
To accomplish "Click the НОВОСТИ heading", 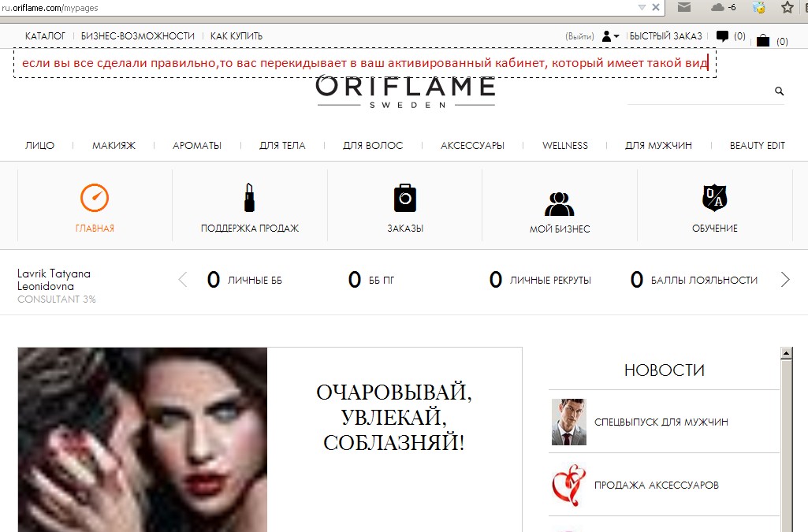I will [x=665, y=370].
